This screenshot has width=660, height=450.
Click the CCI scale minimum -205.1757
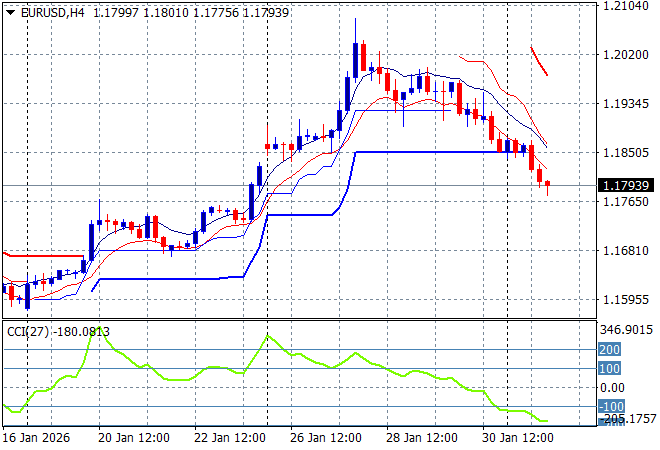point(628,419)
